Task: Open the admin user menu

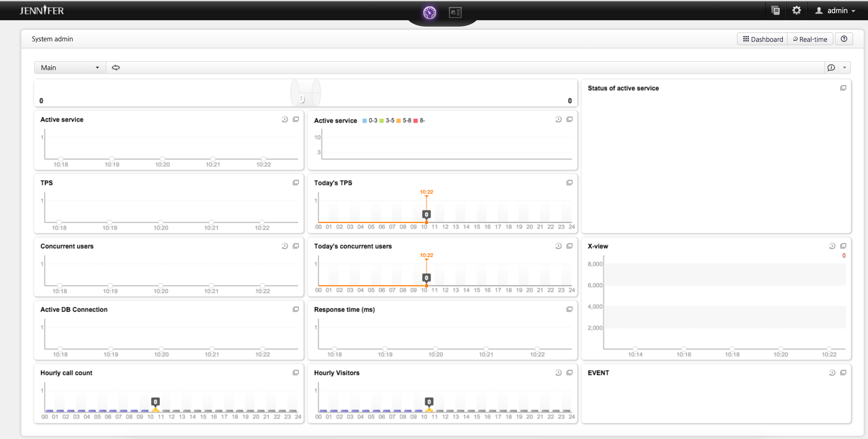Action: tap(835, 10)
